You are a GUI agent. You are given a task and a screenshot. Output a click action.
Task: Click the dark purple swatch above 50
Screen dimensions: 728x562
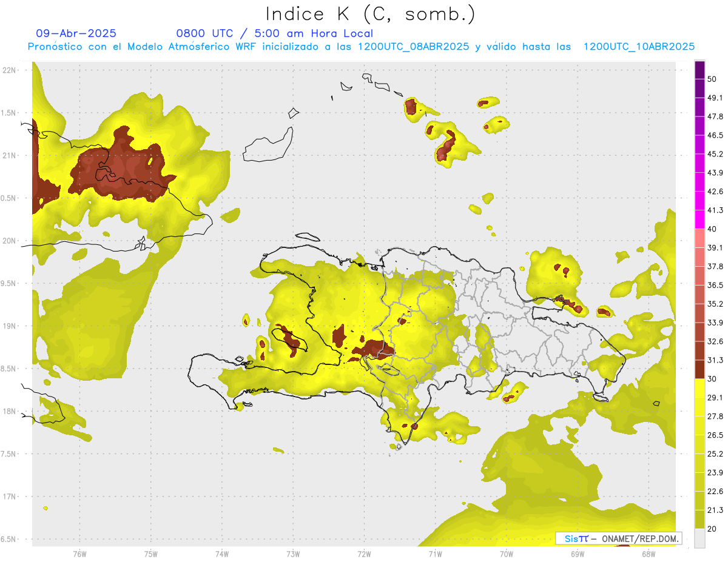(699, 70)
